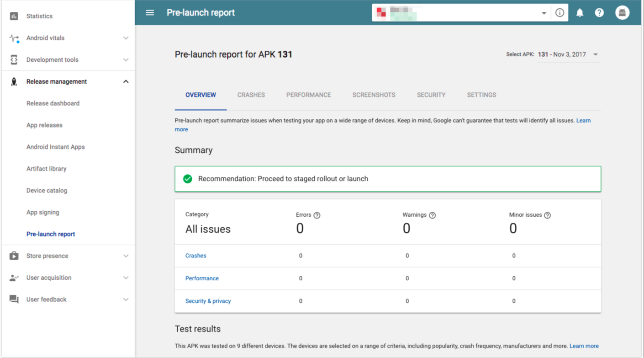Expand the Store presence section
Screen dimensions: 644x358
[x=126, y=256]
